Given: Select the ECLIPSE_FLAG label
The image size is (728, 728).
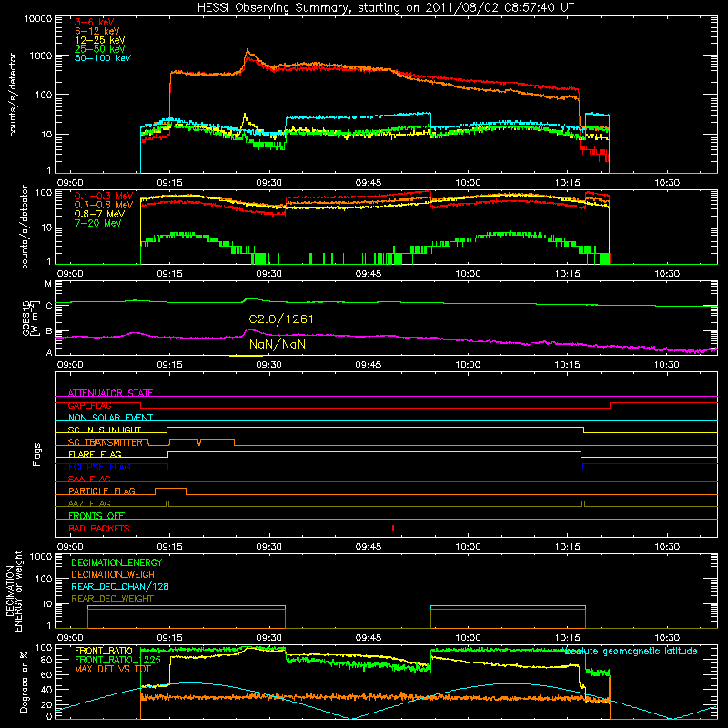Looking at the screenshot, I should point(99,467).
